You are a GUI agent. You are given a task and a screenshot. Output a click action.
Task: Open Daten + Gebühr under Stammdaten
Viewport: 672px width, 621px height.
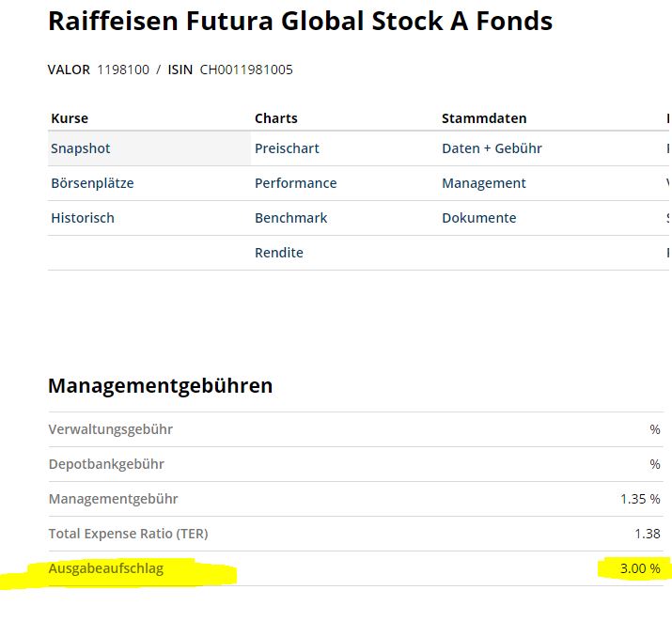click(x=492, y=148)
